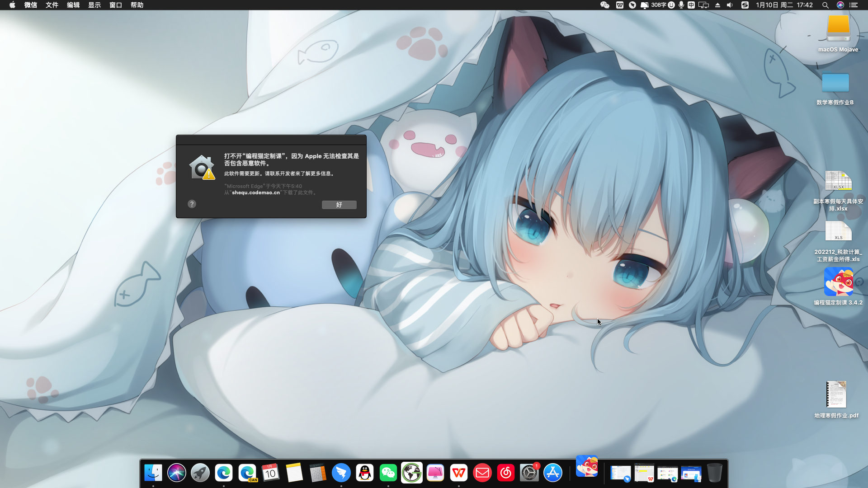Open the 显示 menu
This screenshot has width=868, height=488.
[x=94, y=5]
